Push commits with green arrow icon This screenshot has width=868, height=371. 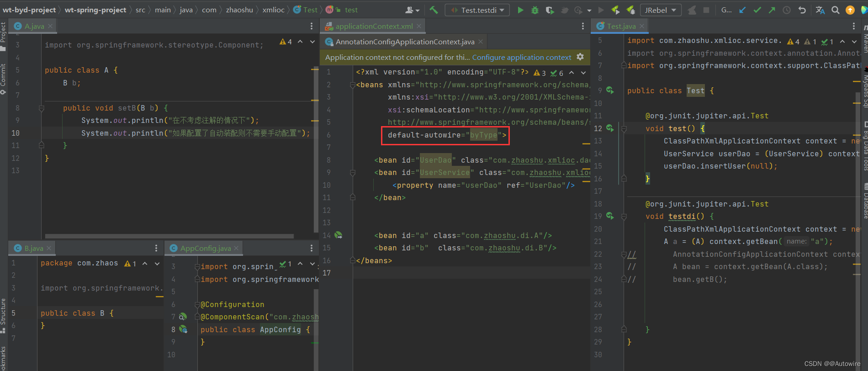coord(772,10)
